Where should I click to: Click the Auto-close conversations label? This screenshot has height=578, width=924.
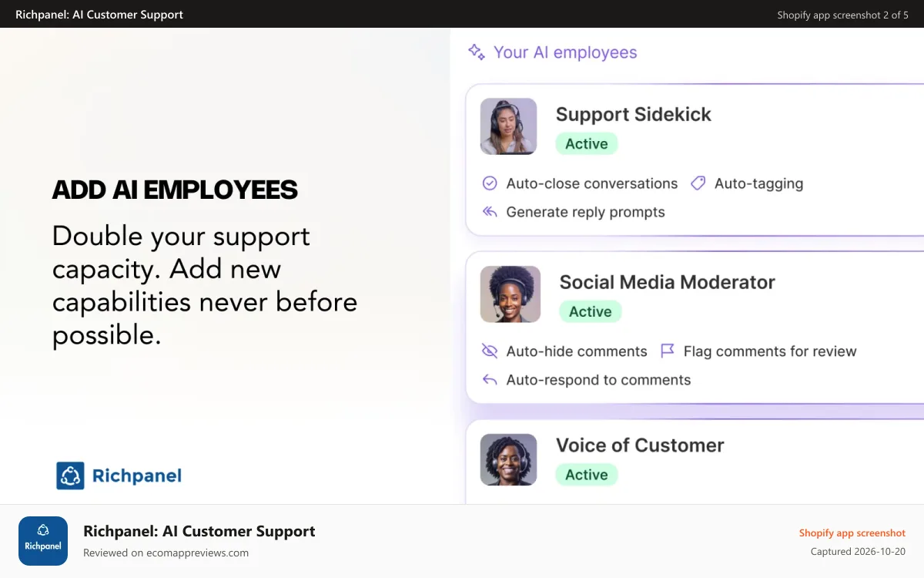[592, 183]
